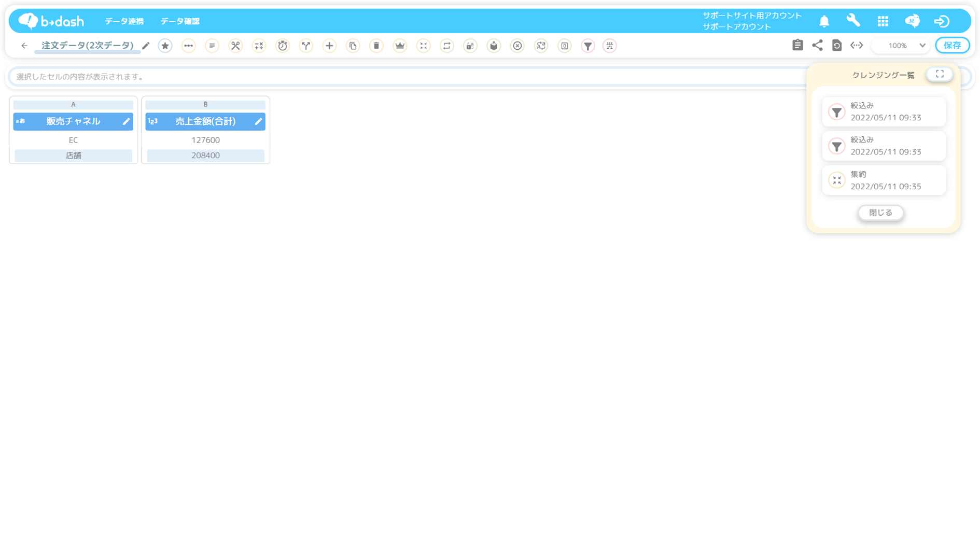Viewport: 980px width, 551px height.
Task: Select the 店舗 cell
Action: 73,156
